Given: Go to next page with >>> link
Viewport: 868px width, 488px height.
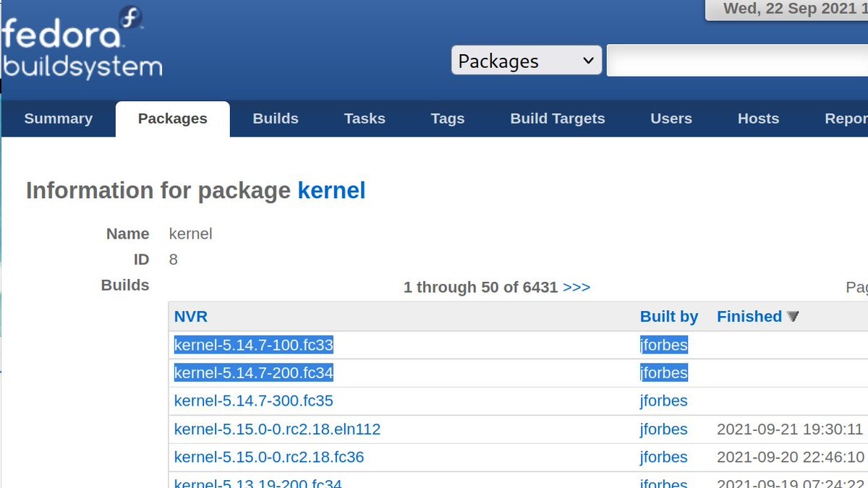Looking at the screenshot, I should 576,287.
